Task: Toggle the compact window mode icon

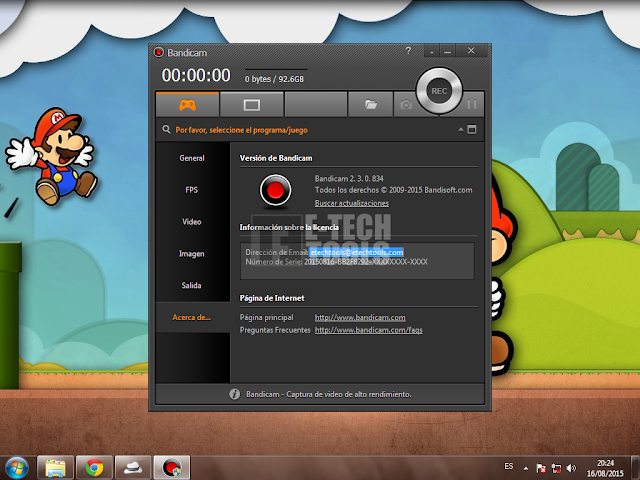Action: point(471,129)
